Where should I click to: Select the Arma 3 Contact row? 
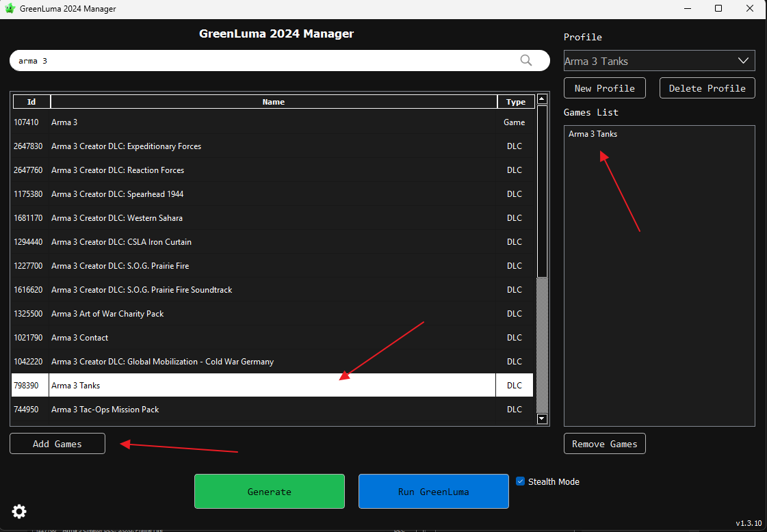point(79,338)
